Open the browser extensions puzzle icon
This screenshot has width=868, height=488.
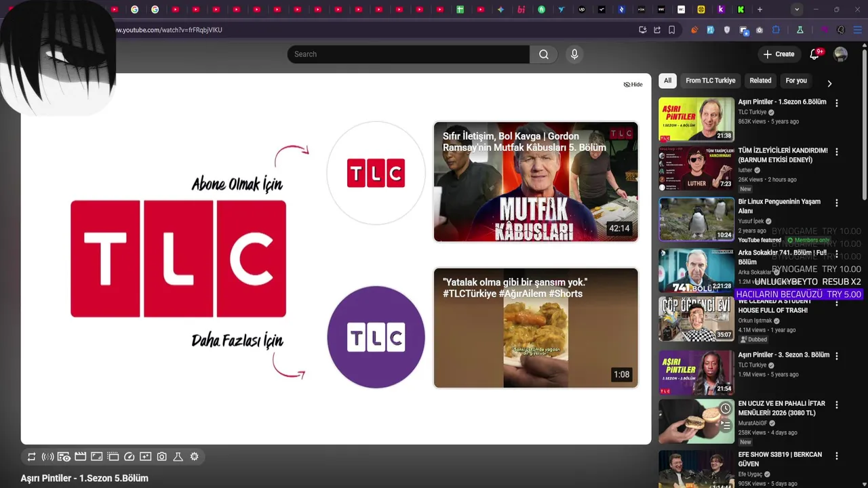[x=776, y=30]
